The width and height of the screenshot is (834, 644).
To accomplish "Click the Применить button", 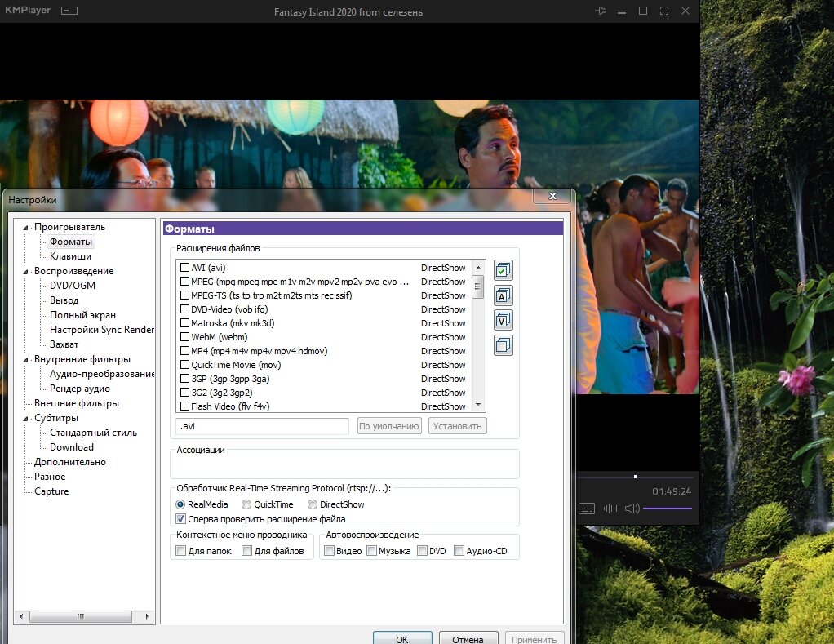I will (x=534, y=638).
